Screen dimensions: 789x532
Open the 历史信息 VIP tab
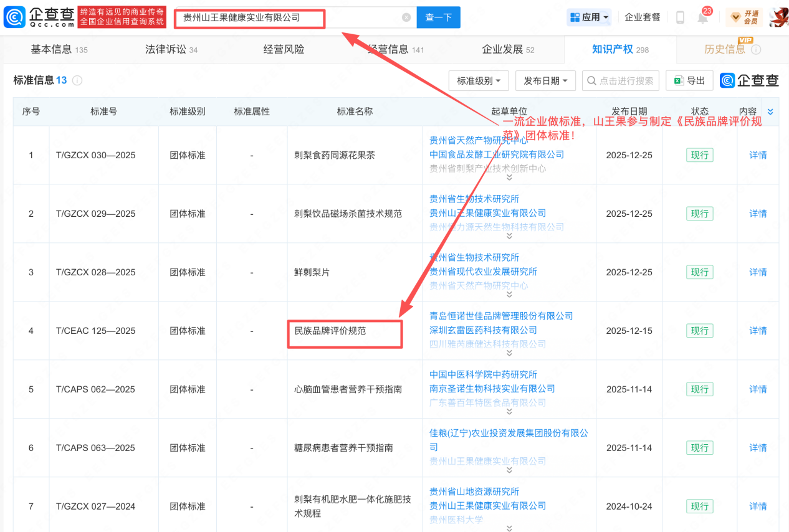[x=732, y=49]
